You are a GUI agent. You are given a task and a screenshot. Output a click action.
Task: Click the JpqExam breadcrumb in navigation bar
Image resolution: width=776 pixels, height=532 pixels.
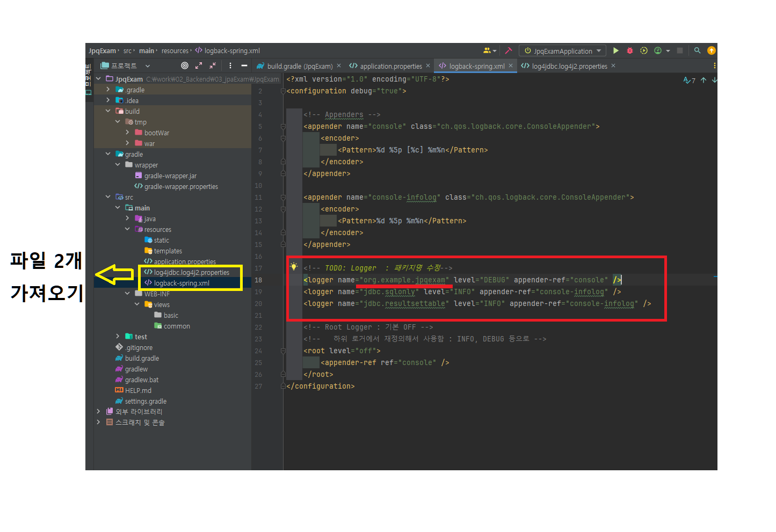(x=102, y=50)
